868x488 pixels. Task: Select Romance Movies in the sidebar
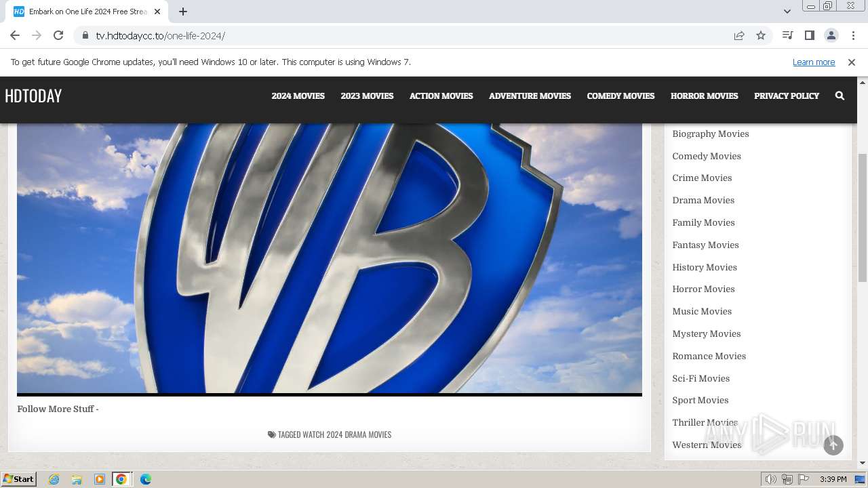(x=709, y=356)
